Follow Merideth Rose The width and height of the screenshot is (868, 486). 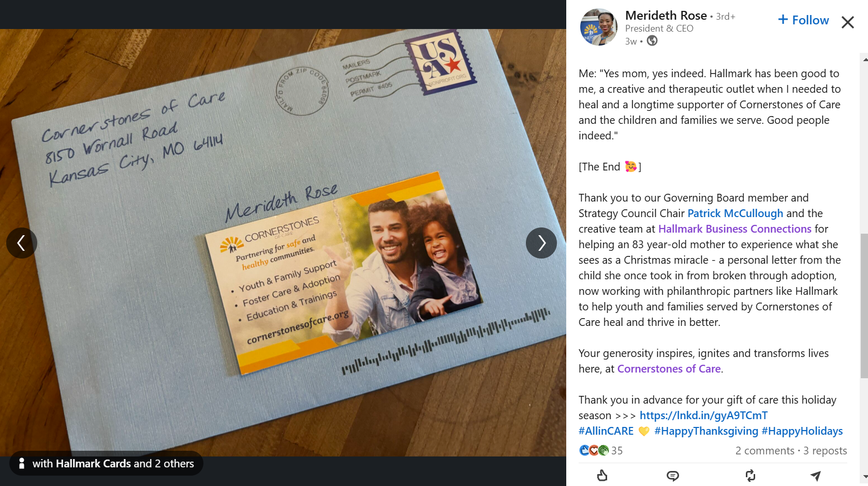tap(803, 20)
